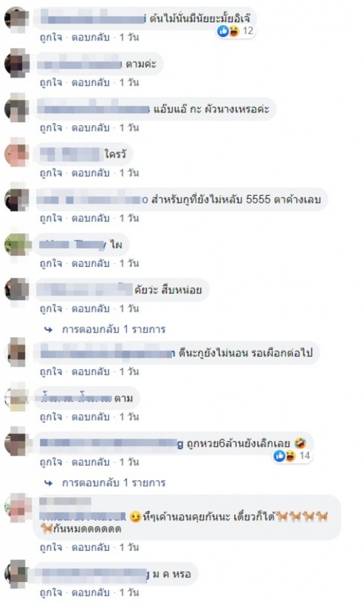The image size is (364, 602).
Task: Click reply arrow icon below คัยว่ะ สืบหน่อย
Action: (x=49, y=329)
